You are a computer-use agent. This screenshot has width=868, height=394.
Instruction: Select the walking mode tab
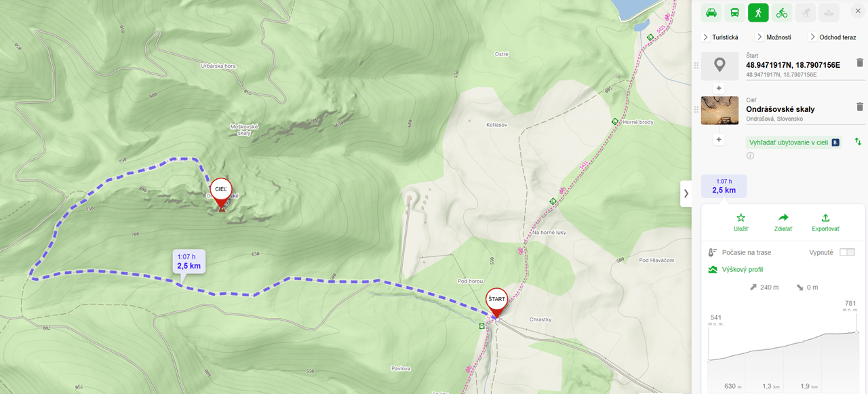point(758,12)
